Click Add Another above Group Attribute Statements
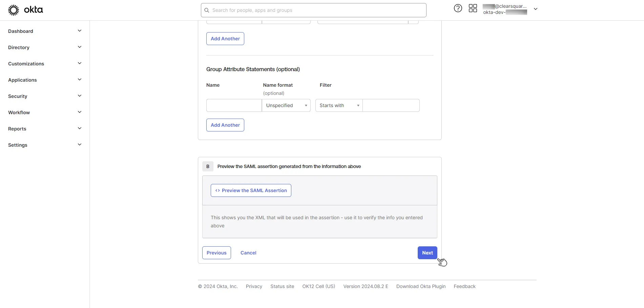 (225, 39)
